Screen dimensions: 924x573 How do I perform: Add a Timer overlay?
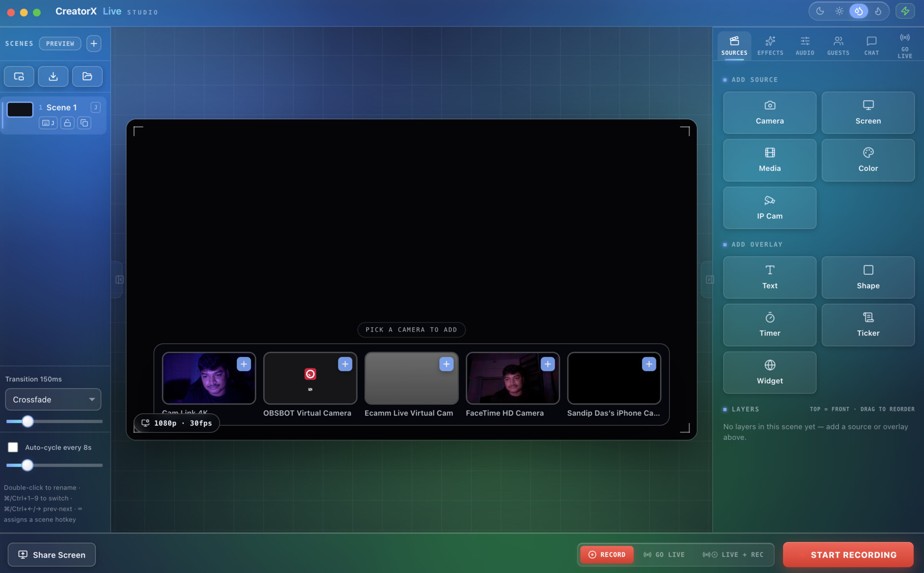click(x=770, y=325)
